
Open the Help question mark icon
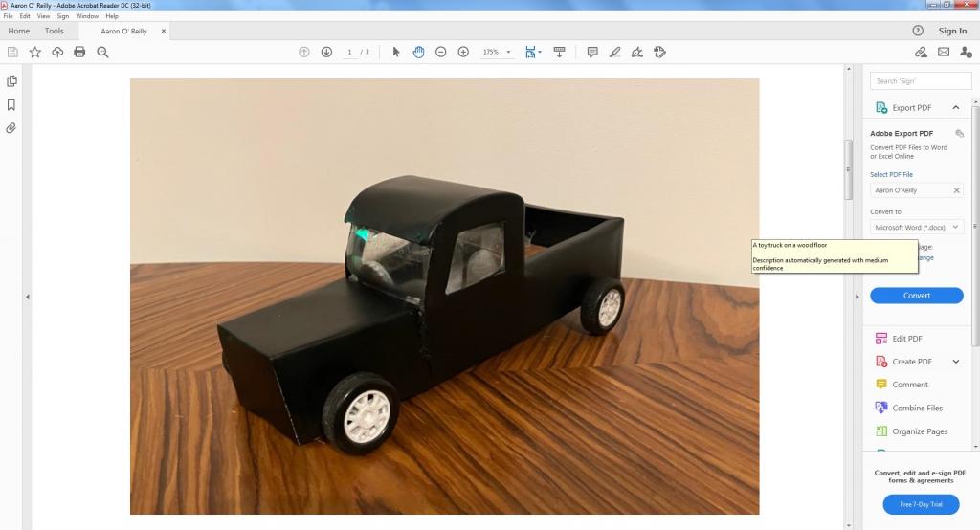click(918, 31)
